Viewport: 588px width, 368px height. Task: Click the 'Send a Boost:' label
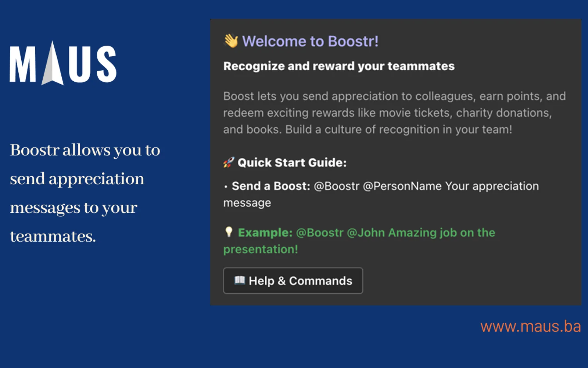click(271, 186)
